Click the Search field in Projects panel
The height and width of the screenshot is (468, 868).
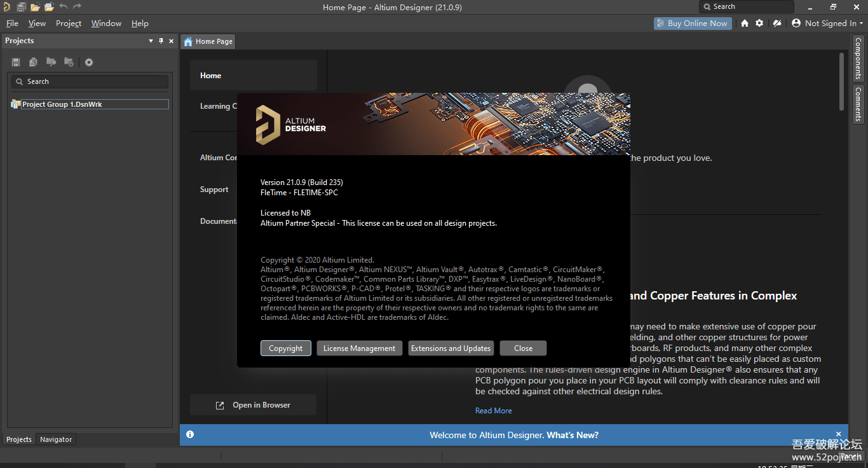click(90, 81)
